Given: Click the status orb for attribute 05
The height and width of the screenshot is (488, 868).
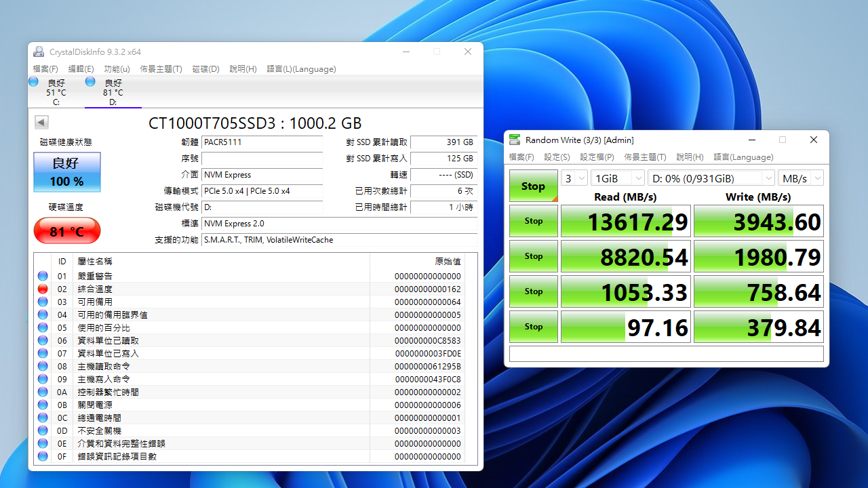Looking at the screenshot, I should (43, 327).
